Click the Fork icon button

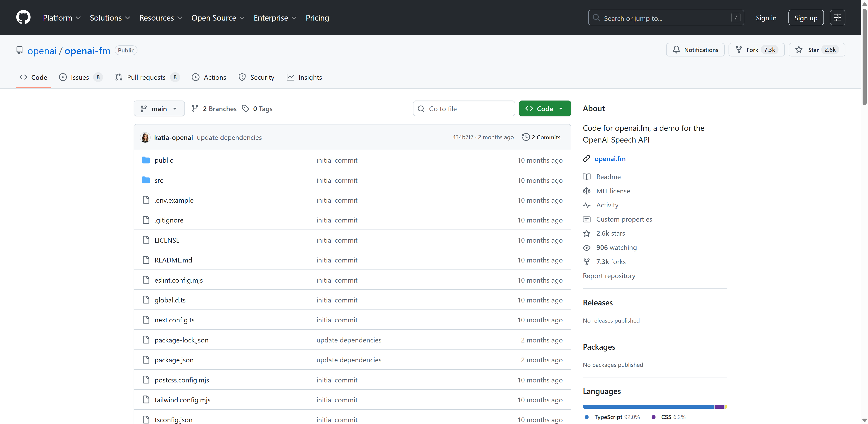click(739, 50)
